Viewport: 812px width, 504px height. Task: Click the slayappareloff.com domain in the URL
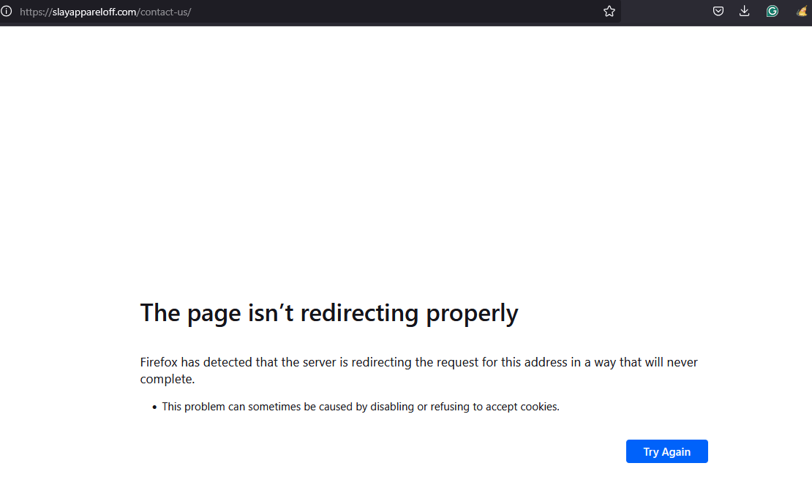pos(92,12)
